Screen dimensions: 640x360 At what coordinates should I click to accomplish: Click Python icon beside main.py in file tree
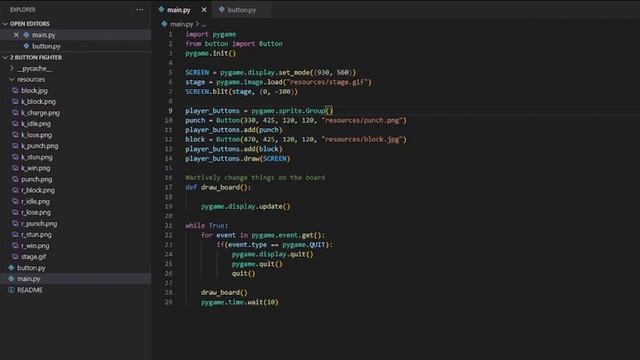coord(11,279)
